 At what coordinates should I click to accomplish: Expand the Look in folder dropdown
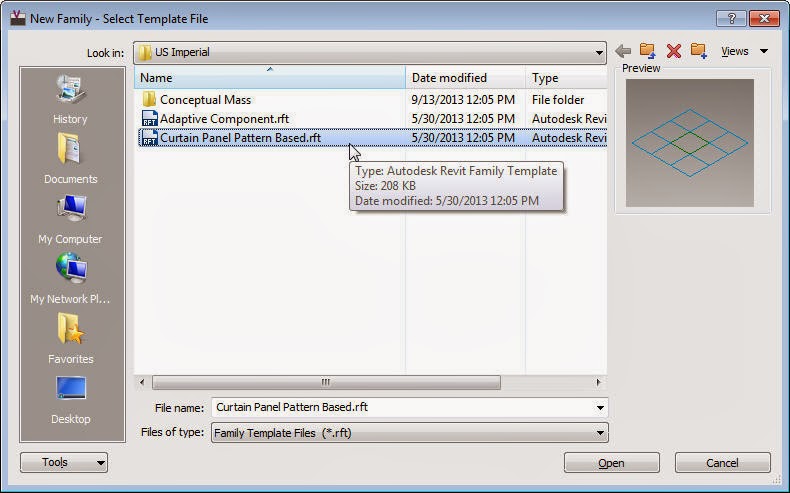point(599,52)
